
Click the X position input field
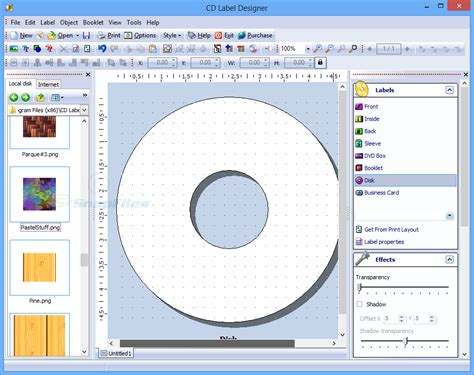(x=162, y=62)
